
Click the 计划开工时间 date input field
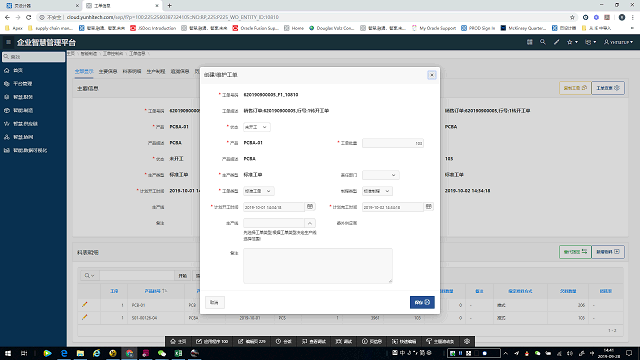[274, 207]
